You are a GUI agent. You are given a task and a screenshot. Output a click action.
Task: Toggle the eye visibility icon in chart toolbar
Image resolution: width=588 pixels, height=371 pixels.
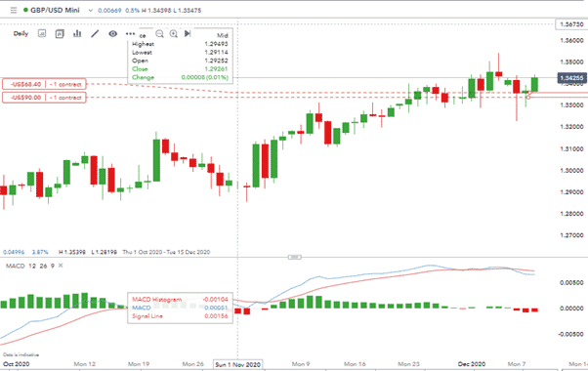point(112,34)
